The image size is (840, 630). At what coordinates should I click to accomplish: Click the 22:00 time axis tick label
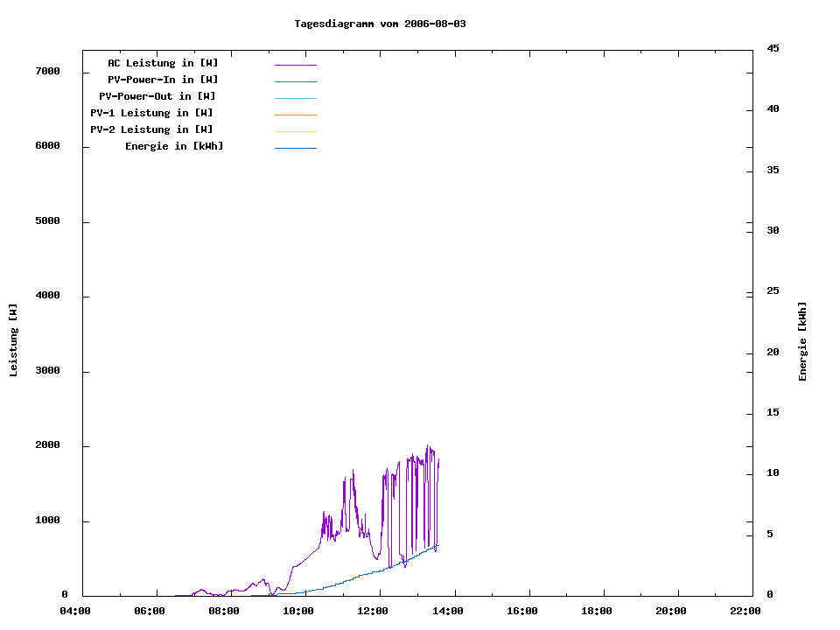[745, 612]
